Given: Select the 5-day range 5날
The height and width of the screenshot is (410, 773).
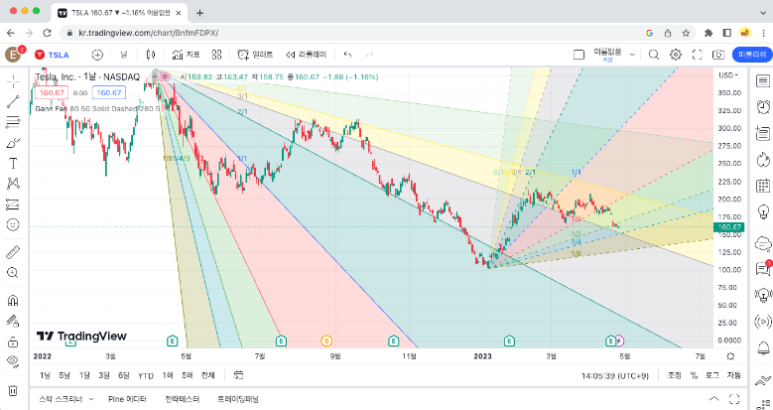Looking at the screenshot, I should click(x=65, y=376).
